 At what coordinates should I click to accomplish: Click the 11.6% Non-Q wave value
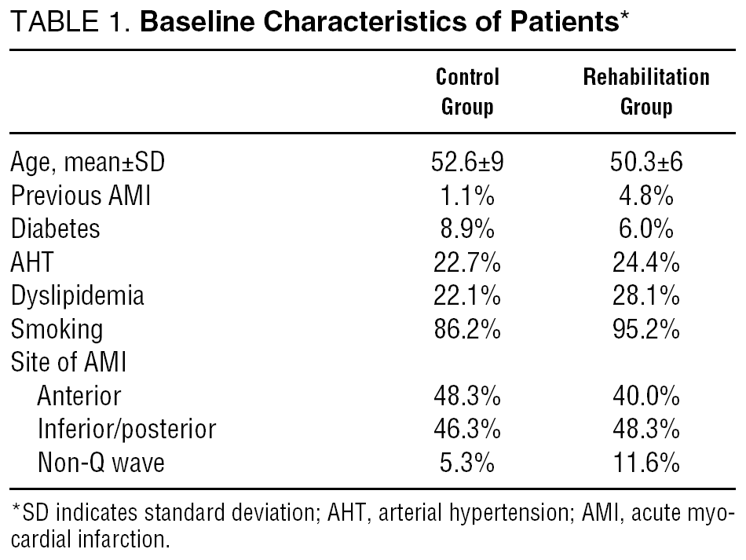[646, 463]
